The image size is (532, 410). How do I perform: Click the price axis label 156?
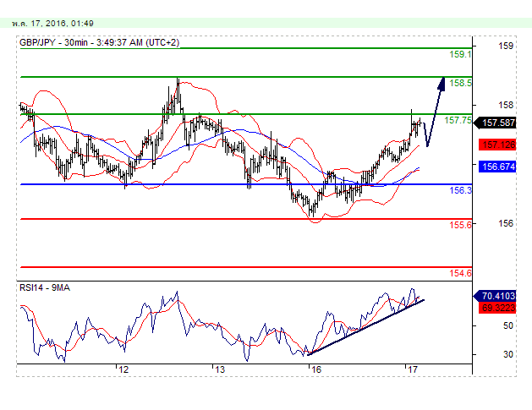tap(506, 223)
